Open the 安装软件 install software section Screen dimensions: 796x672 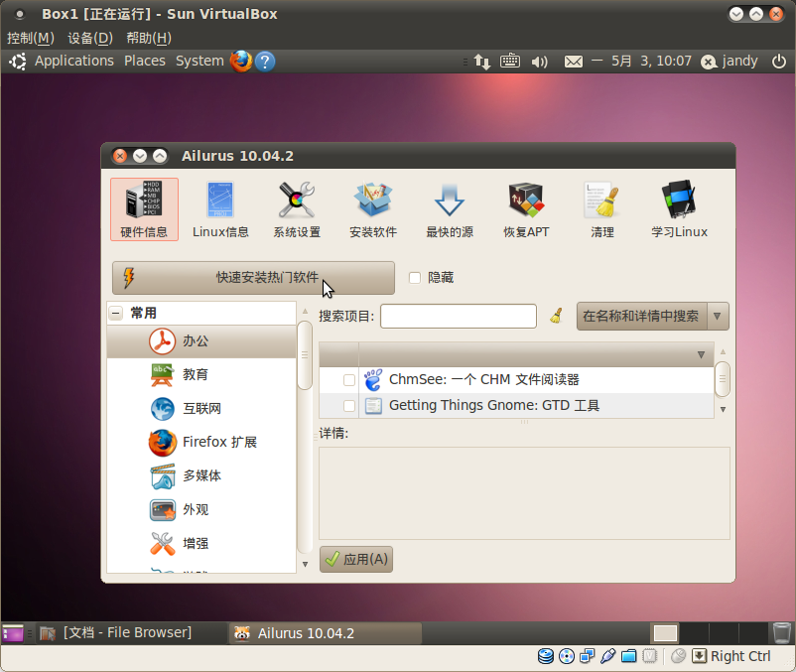pyautogui.click(x=373, y=209)
